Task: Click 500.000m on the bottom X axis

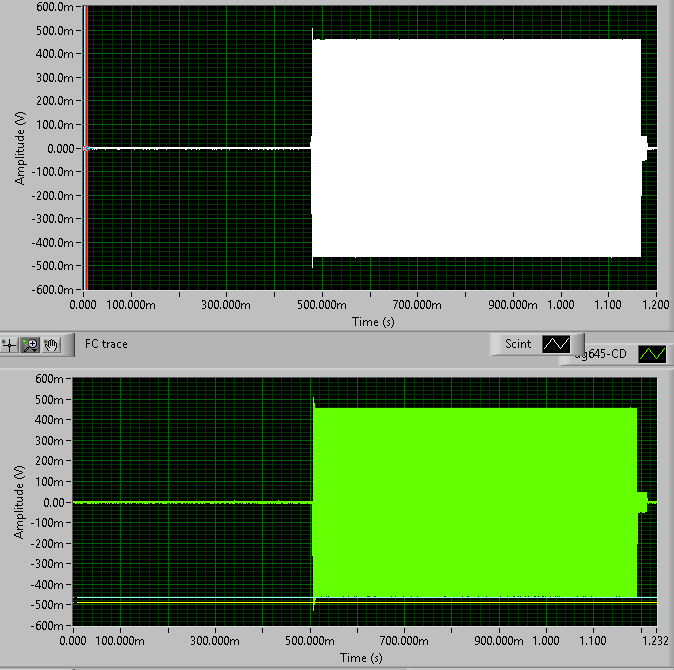Action: point(309,641)
